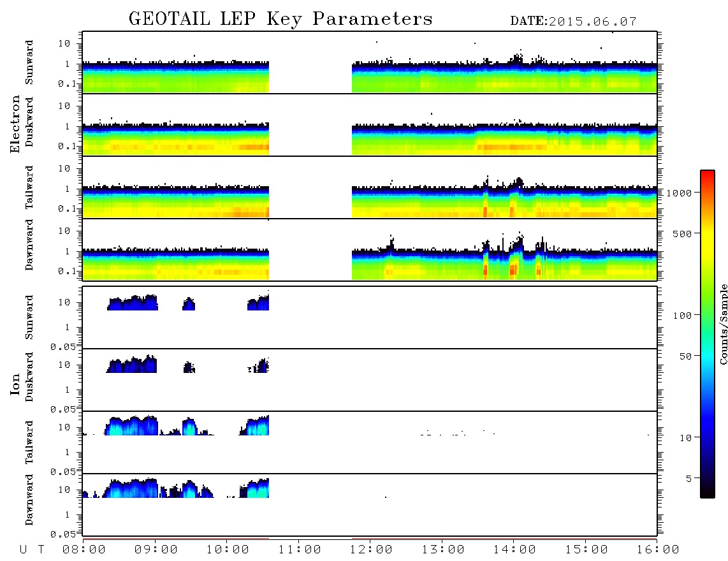Select the Ion Dawnward axis label
Screen dimensions: 728x561
pyautogui.click(x=29, y=500)
